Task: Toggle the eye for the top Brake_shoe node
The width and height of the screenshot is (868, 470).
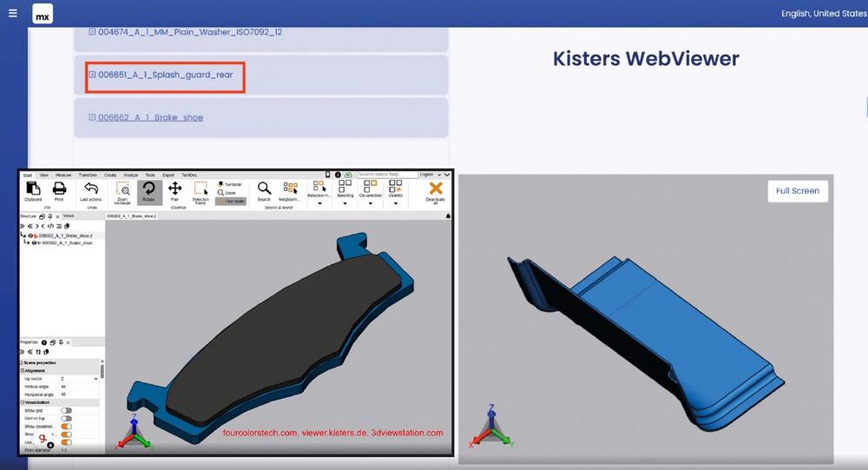Action: click(x=30, y=235)
